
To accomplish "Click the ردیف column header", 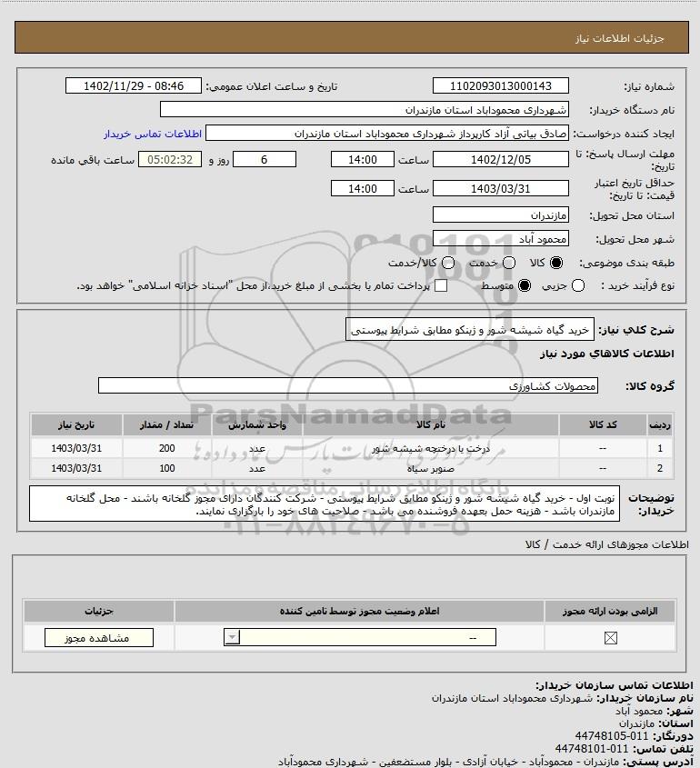I will coord(660,424).
